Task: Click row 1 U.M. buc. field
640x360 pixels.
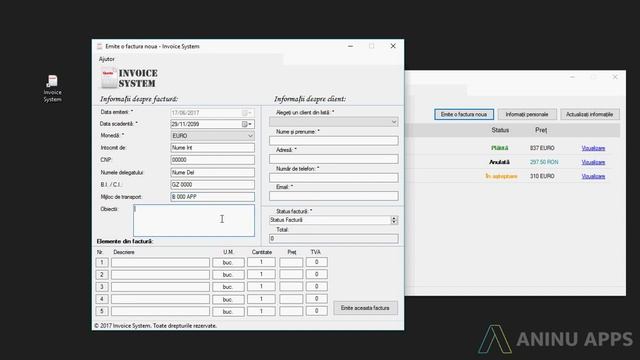Action: click(228, 262)
